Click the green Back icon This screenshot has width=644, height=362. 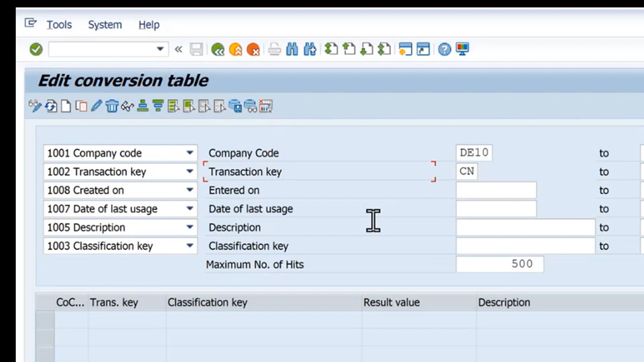pyautogui.click(x=218, y=50)
